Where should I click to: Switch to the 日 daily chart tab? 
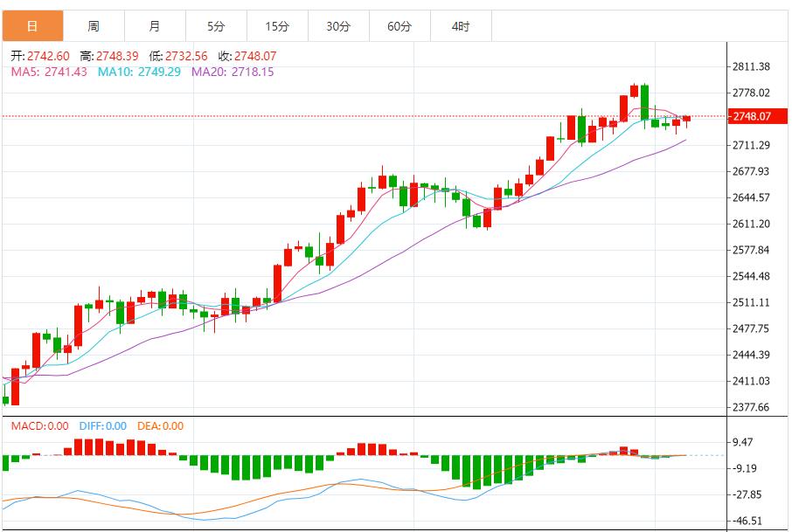click(x=32, y=26)
